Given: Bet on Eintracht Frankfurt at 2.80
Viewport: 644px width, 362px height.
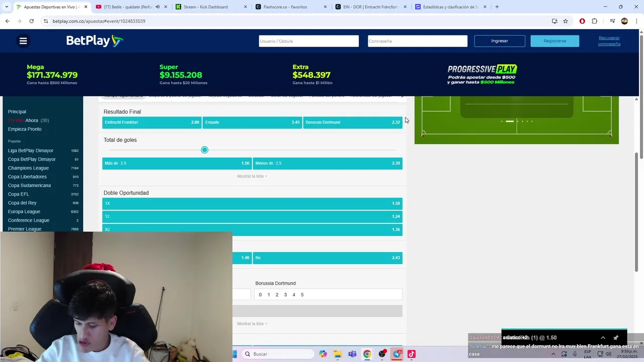Looking at the screenshot, I should (x=151, y=122).
